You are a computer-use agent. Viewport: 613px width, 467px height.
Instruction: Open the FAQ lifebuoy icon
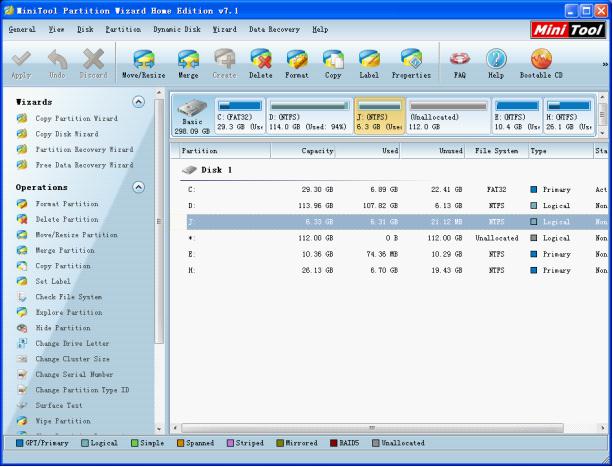460,59
